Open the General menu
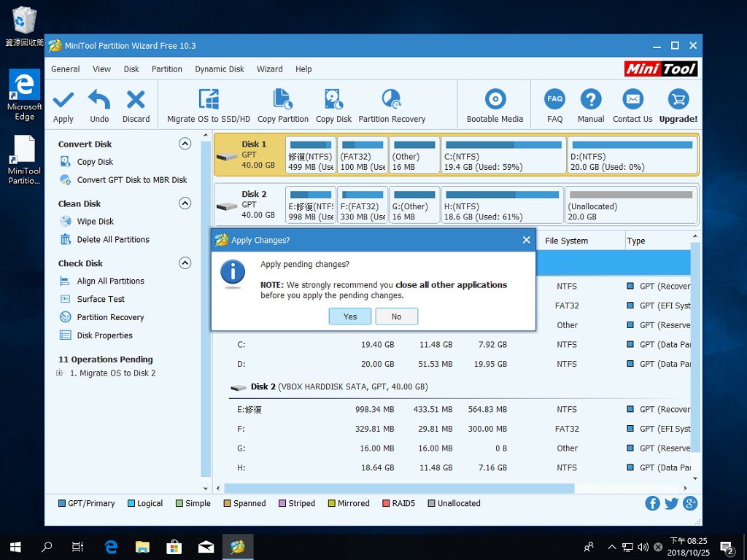Image resolution: width=747 pixels, height=560 pixels. tap(65, 69)
